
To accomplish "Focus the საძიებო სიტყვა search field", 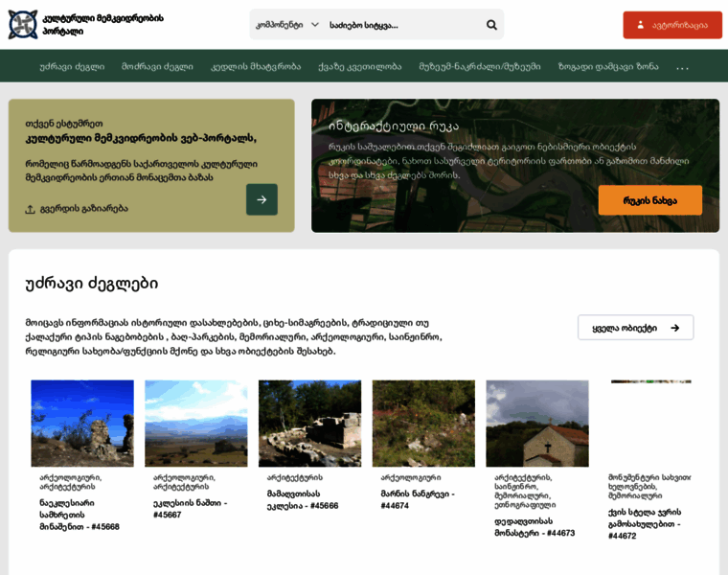I will (404, 25).
